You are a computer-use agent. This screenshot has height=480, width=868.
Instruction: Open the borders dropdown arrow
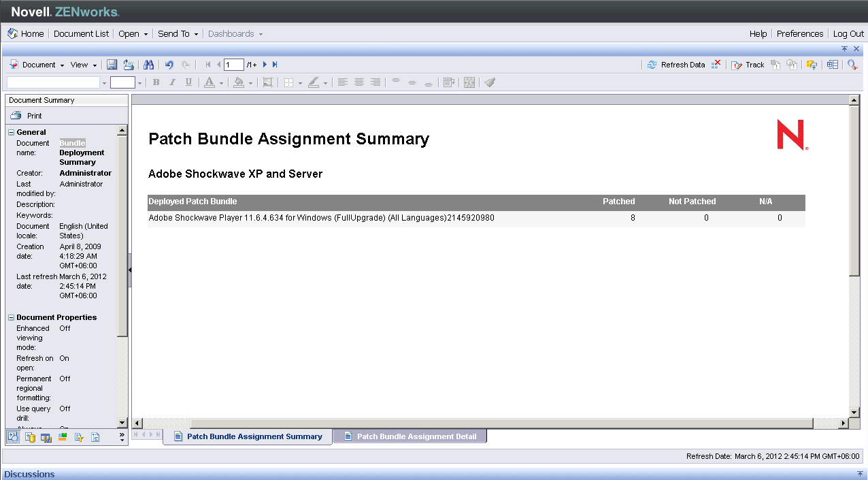[x=300, y=83]
